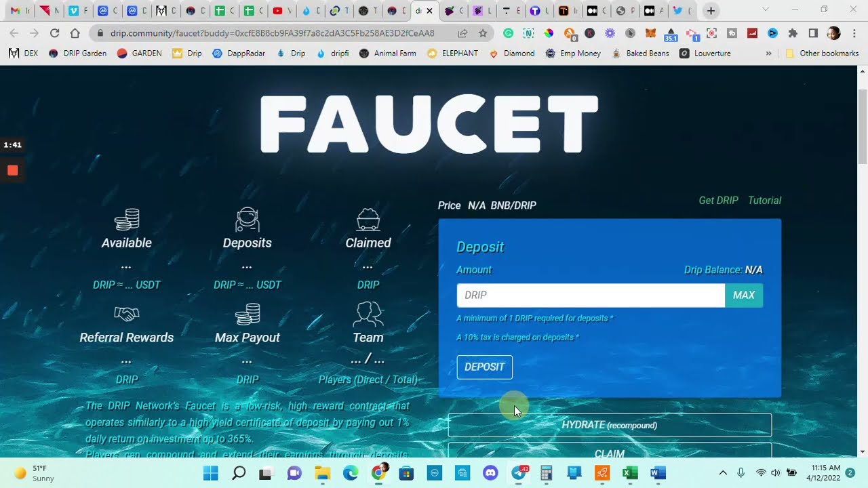Open File Explorer from the taskbar
The width and height of the screenshot is (868, 488).
pyautogui.click(x=322, y=473)
